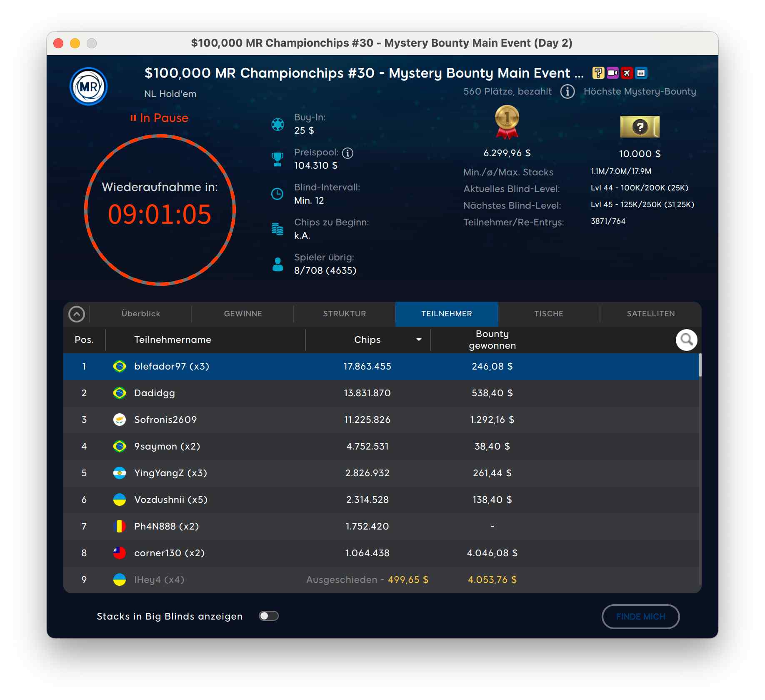Viewport: 765px width, 700px height.
Task: Open the participant search magnifier
Action: coord(686,340)
